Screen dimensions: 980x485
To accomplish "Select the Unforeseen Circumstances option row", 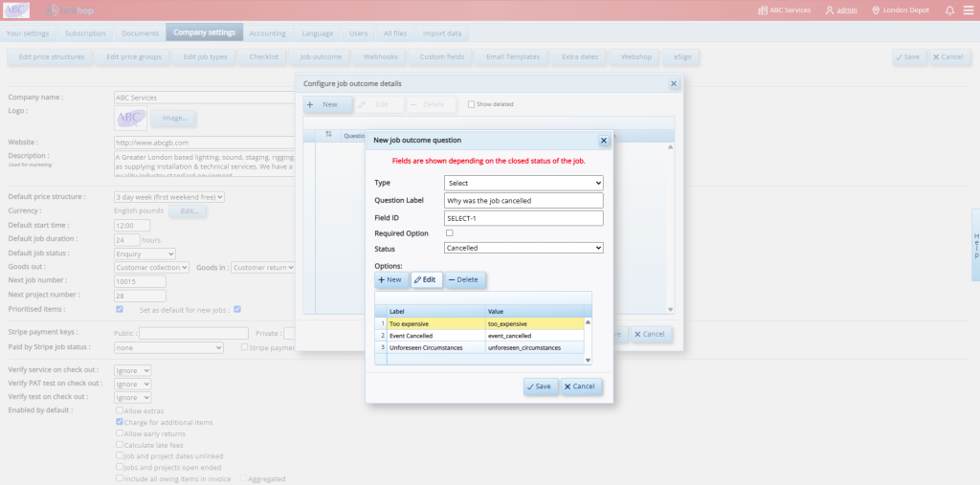I will 479,347.
